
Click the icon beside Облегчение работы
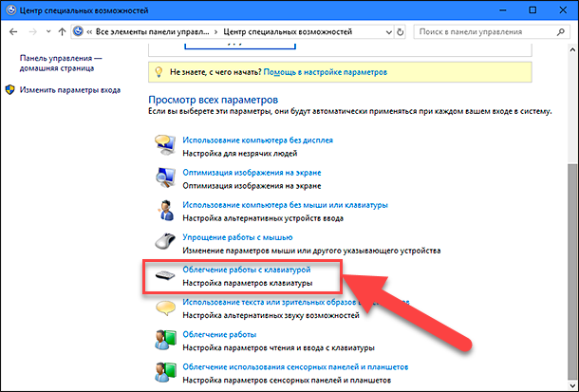tap(165, 340)
